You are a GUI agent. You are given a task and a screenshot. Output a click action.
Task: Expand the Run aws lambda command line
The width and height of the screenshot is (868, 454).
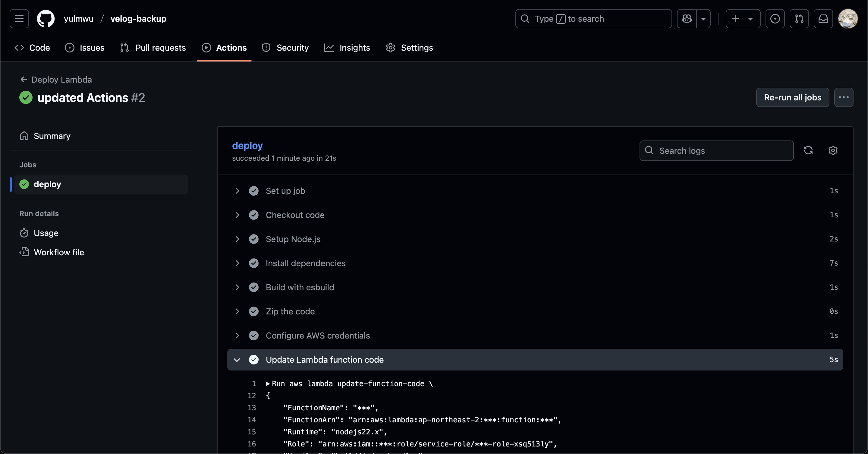click(x=268, y=383)
